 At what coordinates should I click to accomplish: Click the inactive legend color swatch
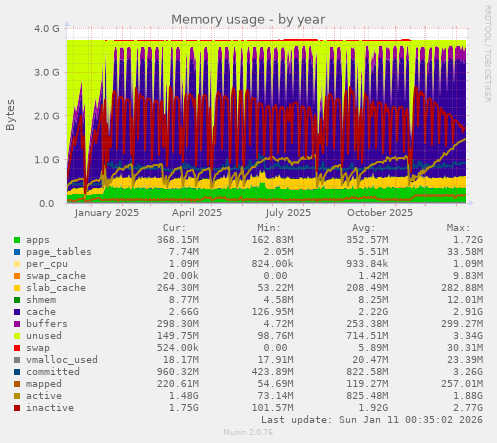tap(17, 408)
